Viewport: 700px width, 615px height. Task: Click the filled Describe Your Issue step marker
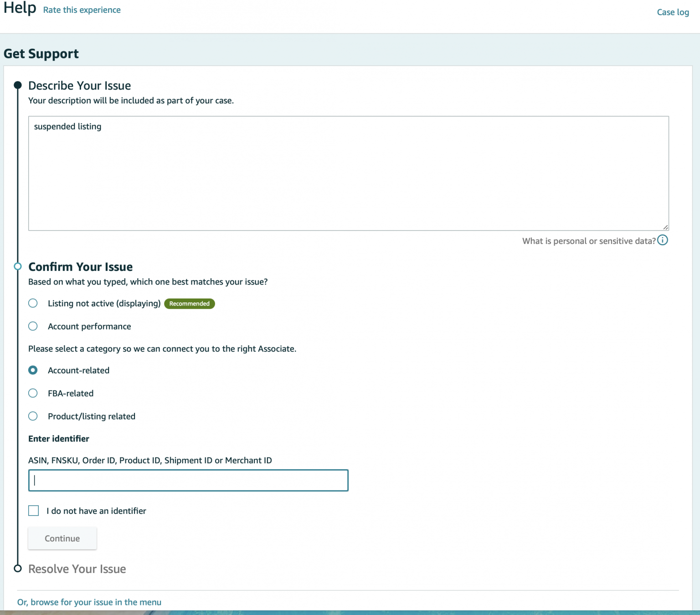click(x=18, y=85)
